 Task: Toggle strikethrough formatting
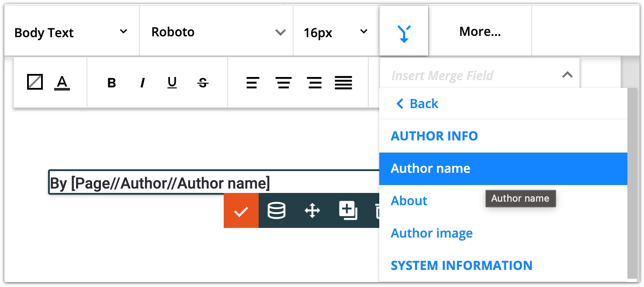(x=203, y=83)
